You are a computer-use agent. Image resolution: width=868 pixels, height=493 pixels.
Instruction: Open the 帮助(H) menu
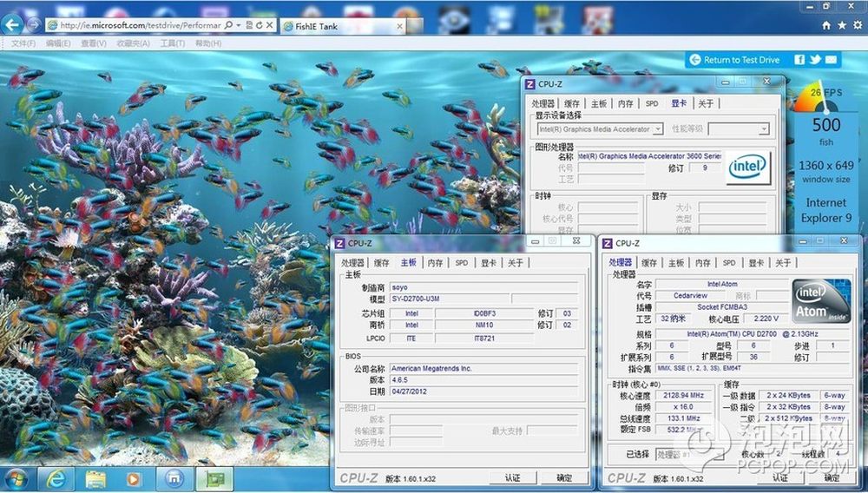pyautogui.click(x=208, y=43)
